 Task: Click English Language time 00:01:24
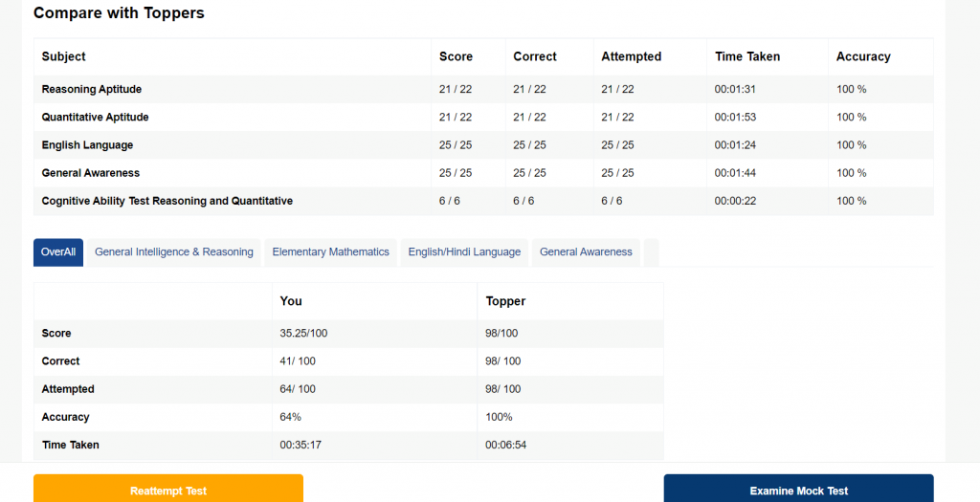(x=736, y=145)
